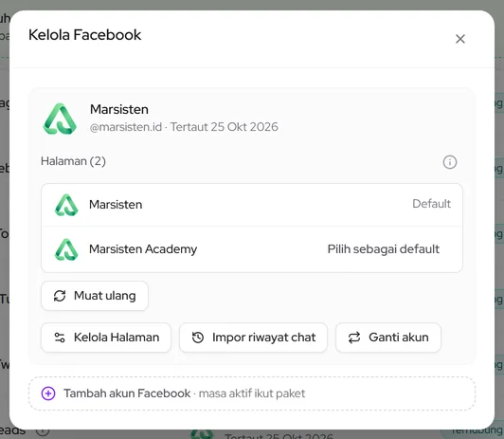Click the refresh icon in Muat ulang

point(60,296)
